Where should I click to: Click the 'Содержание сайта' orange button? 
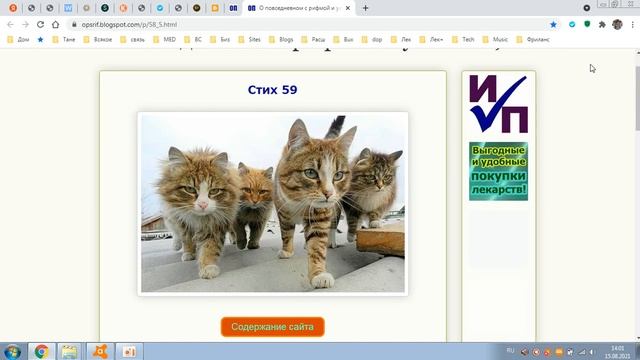tap(273, 327)
